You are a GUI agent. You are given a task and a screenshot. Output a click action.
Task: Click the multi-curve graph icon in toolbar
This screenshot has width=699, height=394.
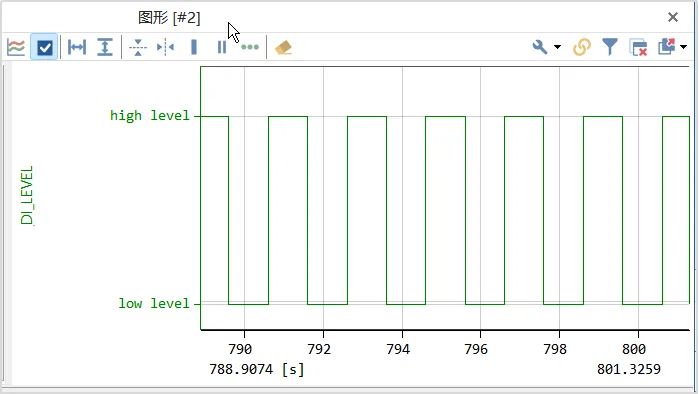16,47
